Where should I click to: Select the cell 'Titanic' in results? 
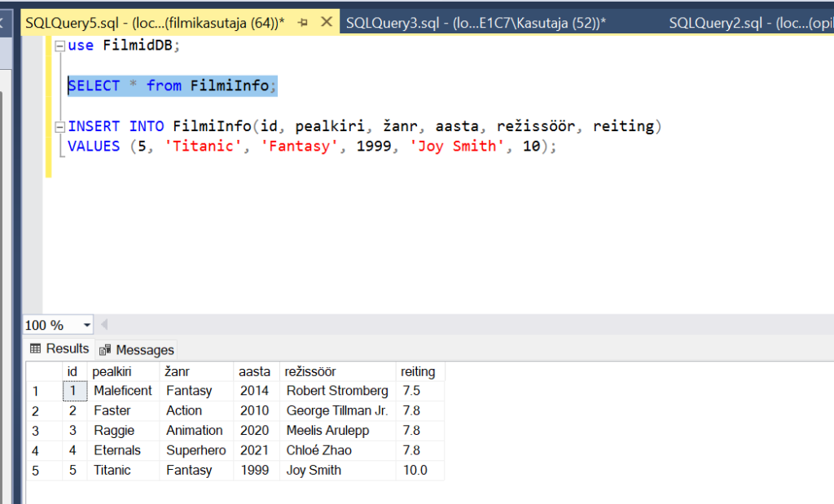[x=123, y=471]
